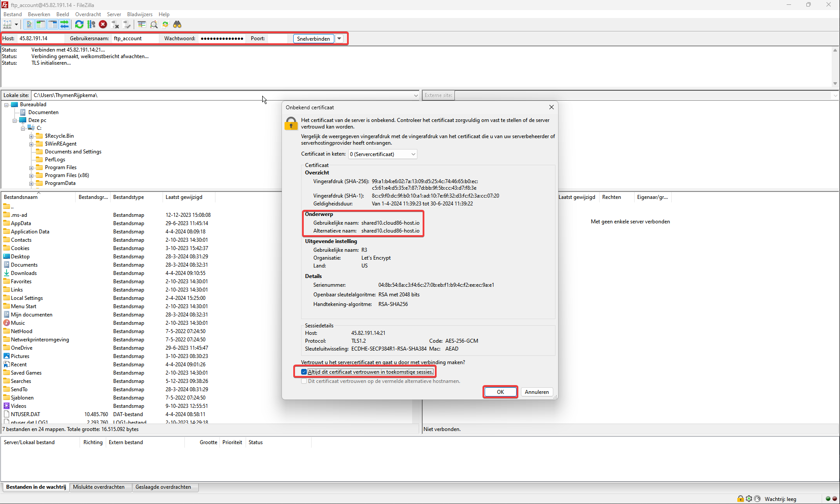Click the Pictures folder icon
Viewport: 840px width, 504px height.
pyautogui.click(x=7, y=356)
